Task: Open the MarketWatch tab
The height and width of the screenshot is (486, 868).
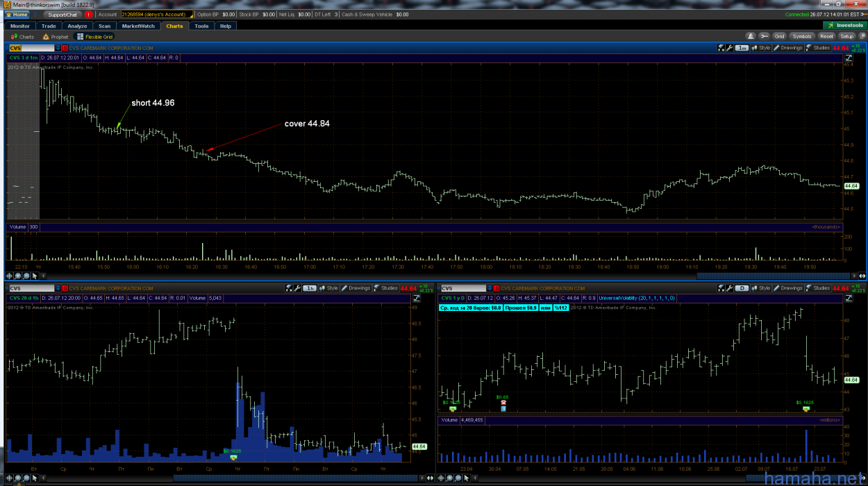Action: (138, 26)
